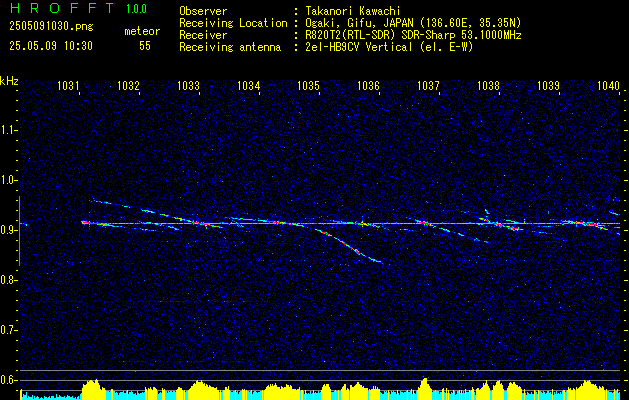Viewport: 629px width, 400px height.
Task: Click the 1.1 kHz axis value
Action: [8, 130]
